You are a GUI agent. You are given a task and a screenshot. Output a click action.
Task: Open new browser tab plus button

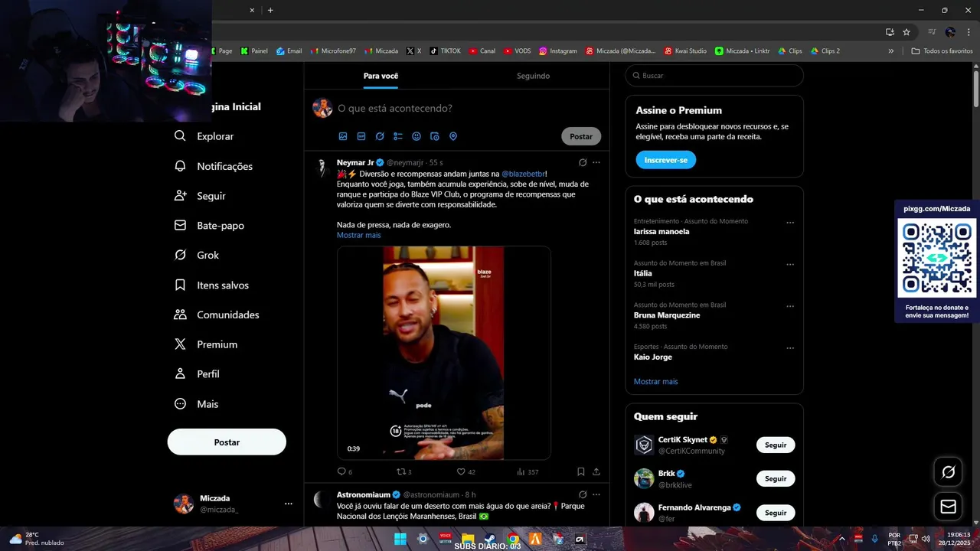click(x=270, y=10)
